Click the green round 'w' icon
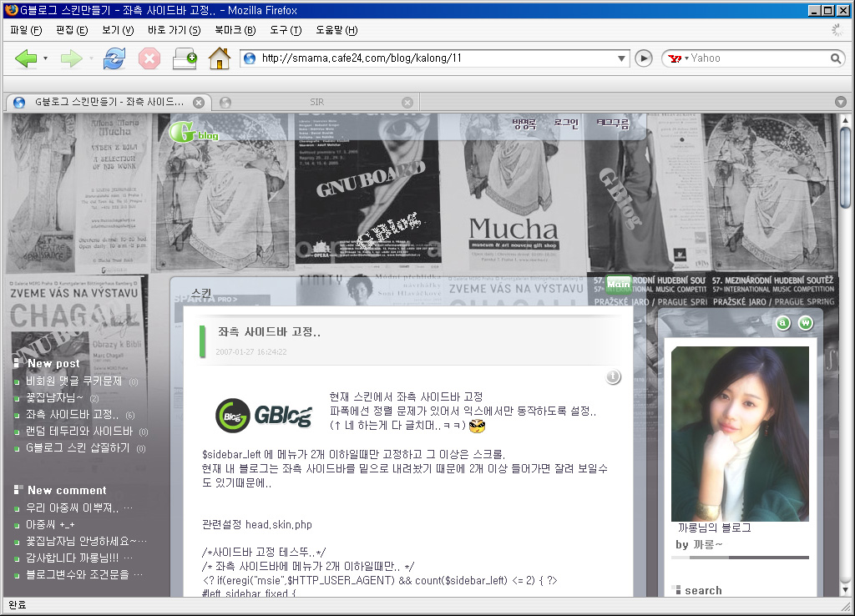Viewport: 855px width, 616px height. pyautogui.click(x=806, y=323)
